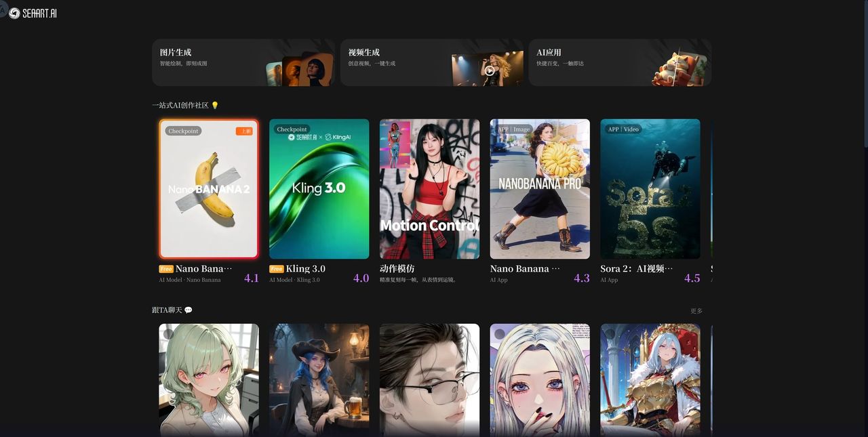Screen dimensions: 868x437
Task: Open the 视频生成 video generation card
Action: coord(431,62)
